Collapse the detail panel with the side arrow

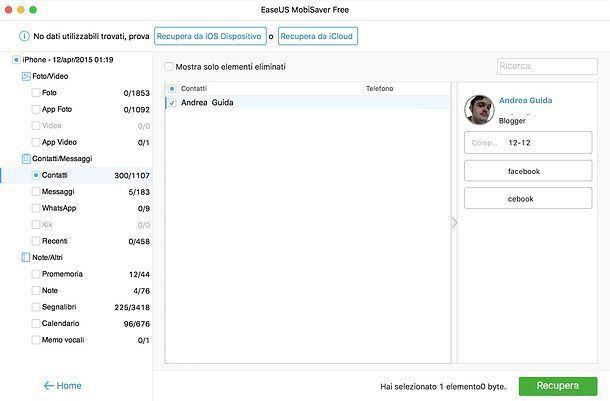tap(454, 222)
